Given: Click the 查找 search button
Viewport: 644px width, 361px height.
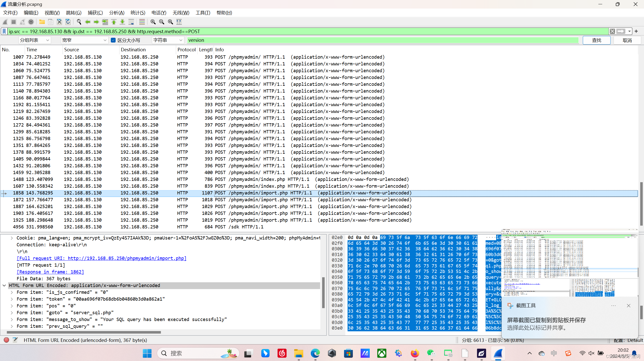Looking at the screenshot, I should pyautogui.click(x=596, y=40).
